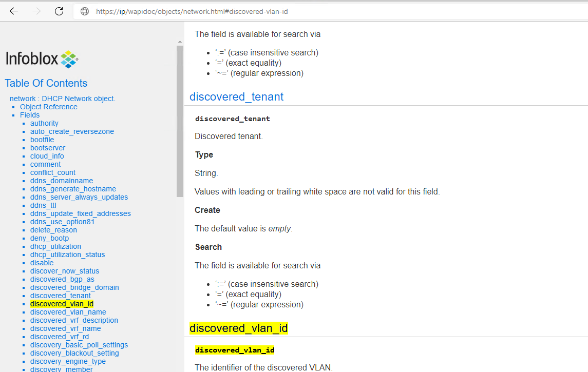This screenshot has height=372, width=588.
Task: Open the authority field link
Action: tap(44, 123)
